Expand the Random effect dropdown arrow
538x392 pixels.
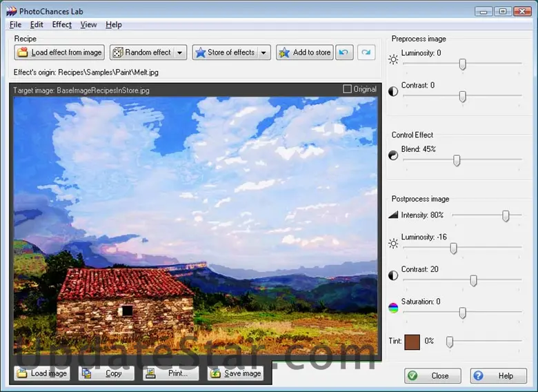coord(179,52)
